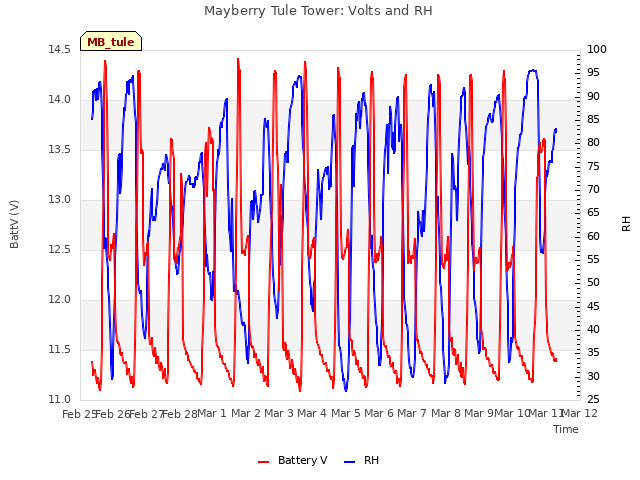Click the 'Mar 6' date label
The image size is (640, 480).
coord(379,413)
